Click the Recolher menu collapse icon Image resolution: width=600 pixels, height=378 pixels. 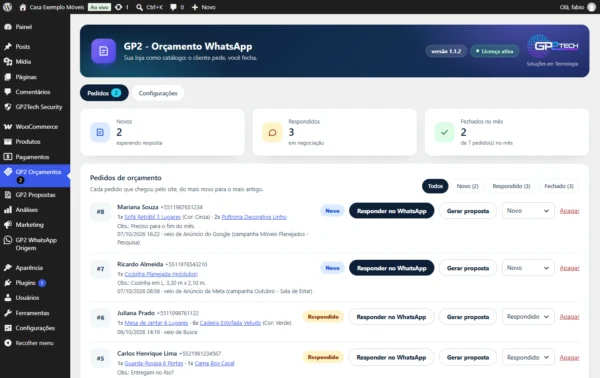(x=8, y=343)
